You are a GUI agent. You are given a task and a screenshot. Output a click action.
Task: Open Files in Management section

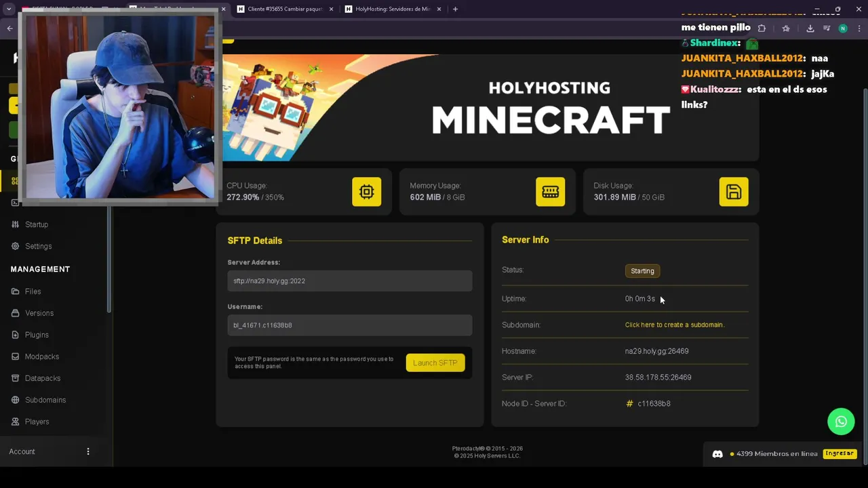click(x=33, y=291)
